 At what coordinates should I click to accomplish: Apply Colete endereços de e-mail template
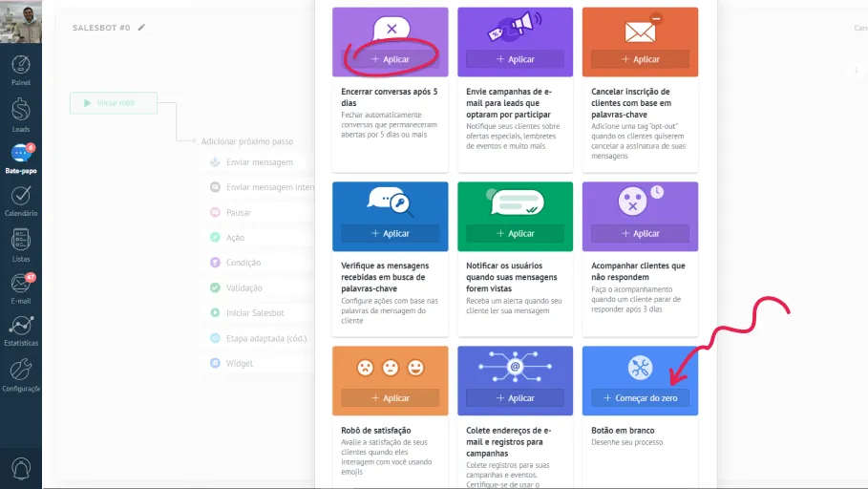coord(516,398)
